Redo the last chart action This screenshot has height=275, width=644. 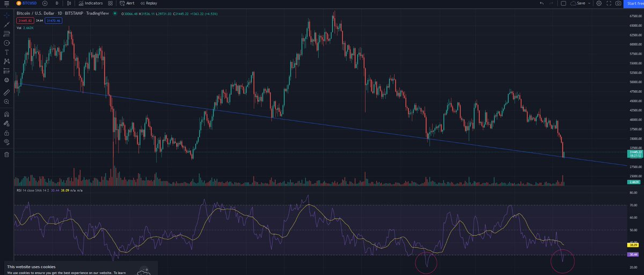click(x=552, y=3)
